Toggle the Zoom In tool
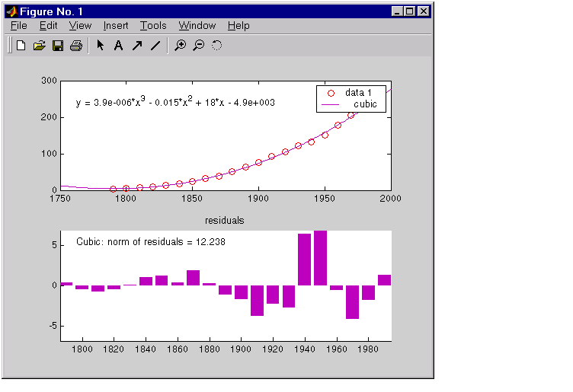The image size is (573, 392). (x=180, y=46)
